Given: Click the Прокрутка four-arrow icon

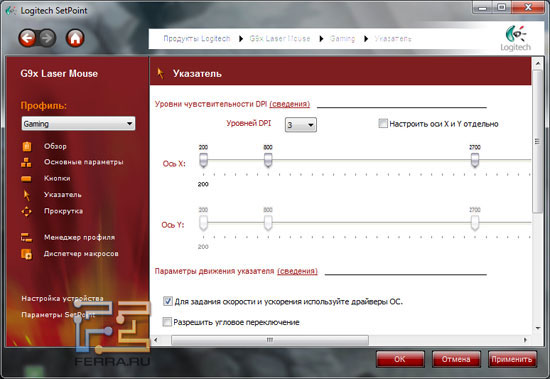Looking at the screenshot, I should (x=27, y=211).
